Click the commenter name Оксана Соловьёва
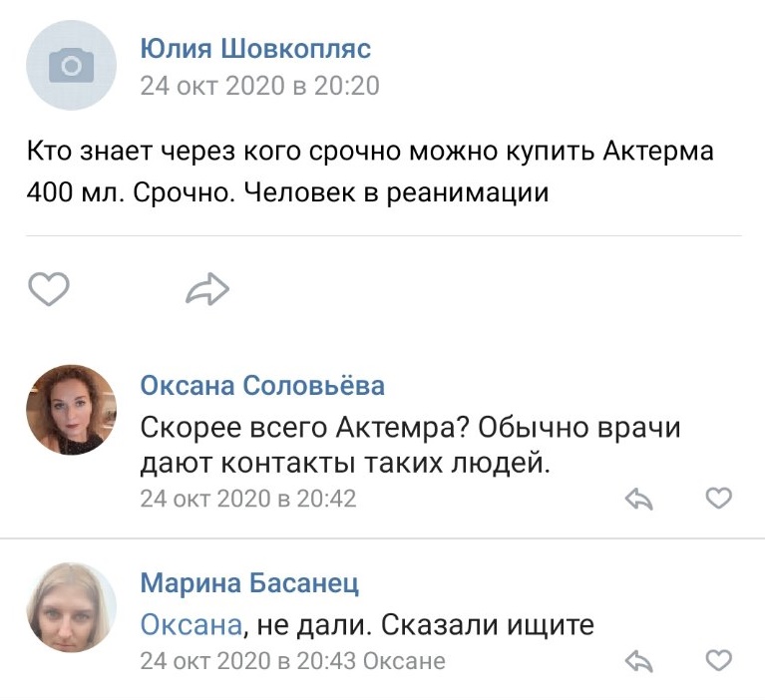 pos(262,386)
